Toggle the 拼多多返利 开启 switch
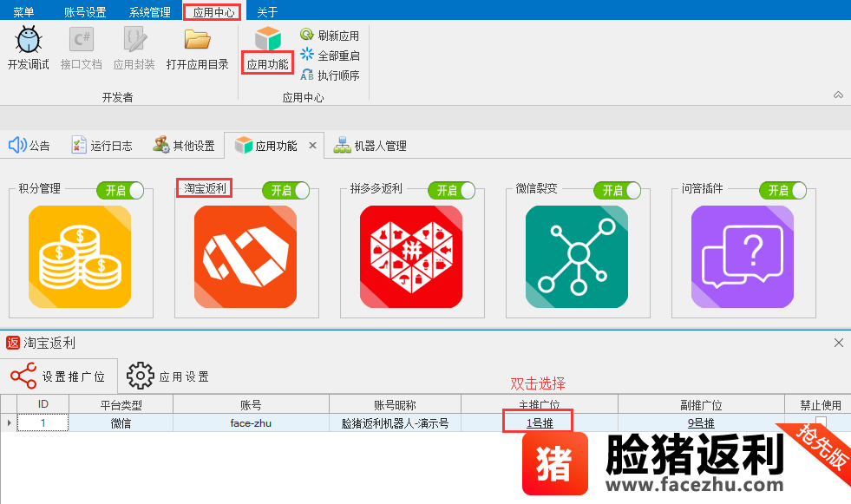 (451, 191)
